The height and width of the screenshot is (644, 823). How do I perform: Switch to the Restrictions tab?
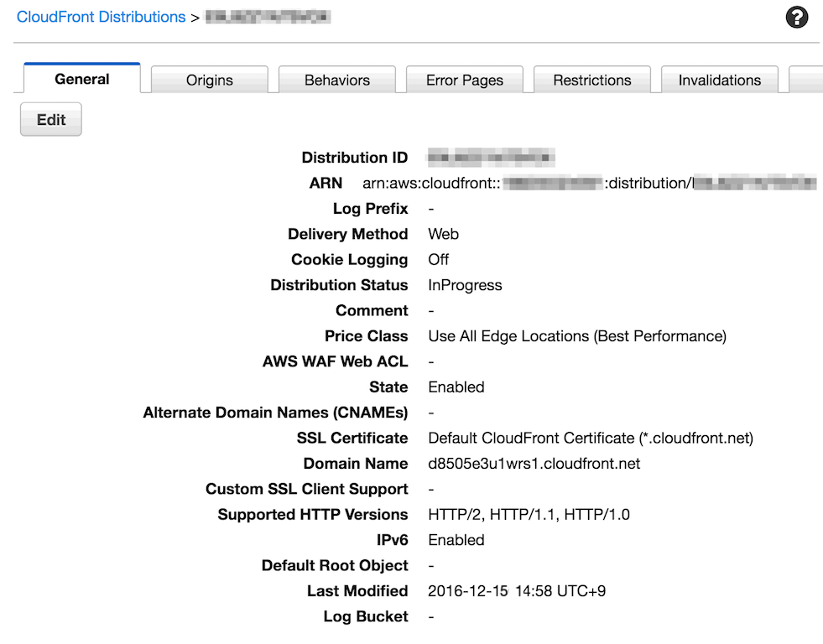click(x=592, y=80)
